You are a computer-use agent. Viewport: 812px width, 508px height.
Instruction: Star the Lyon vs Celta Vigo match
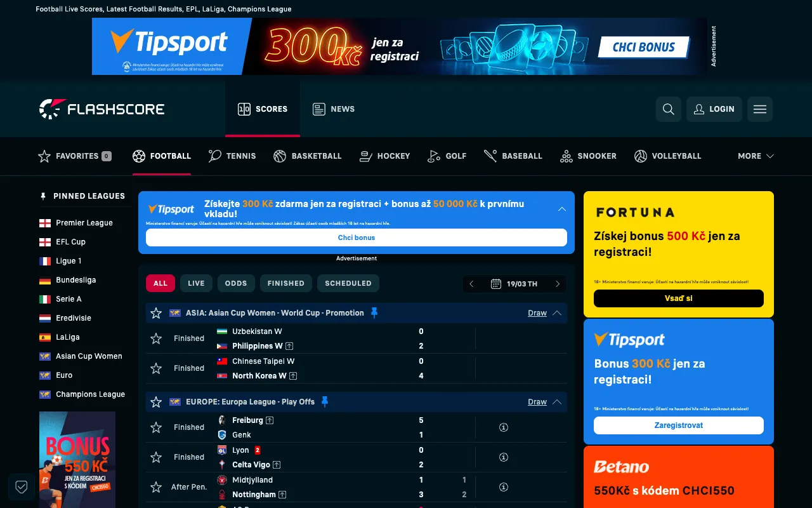156,457
